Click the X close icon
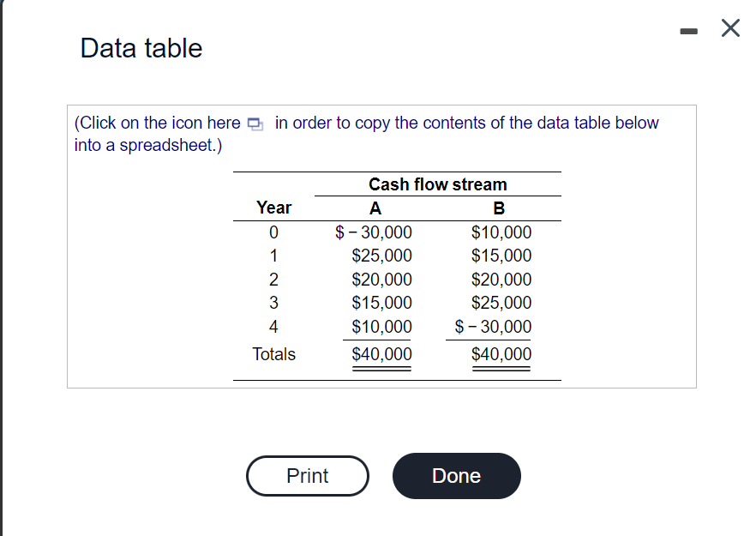This screenshot has height=536, width=756. pyautogui.click(x=729, y=27)
